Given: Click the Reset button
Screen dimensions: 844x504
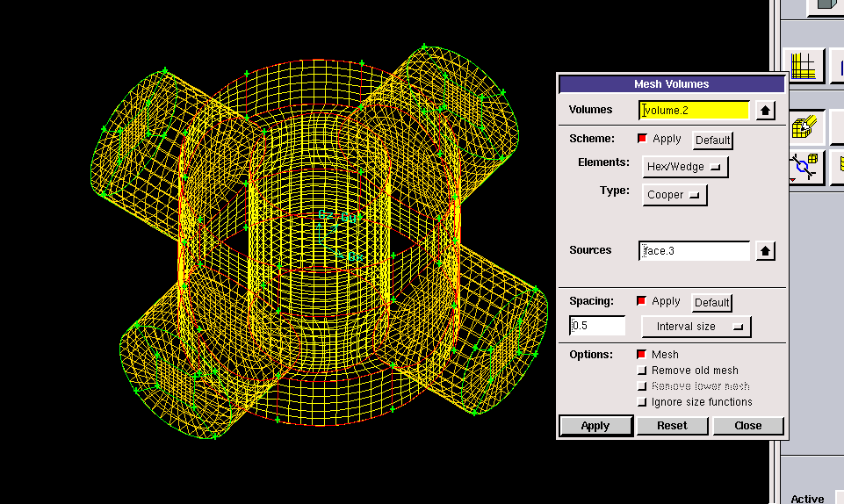Looking at the screenshot, I should click(x=672, y=425).
